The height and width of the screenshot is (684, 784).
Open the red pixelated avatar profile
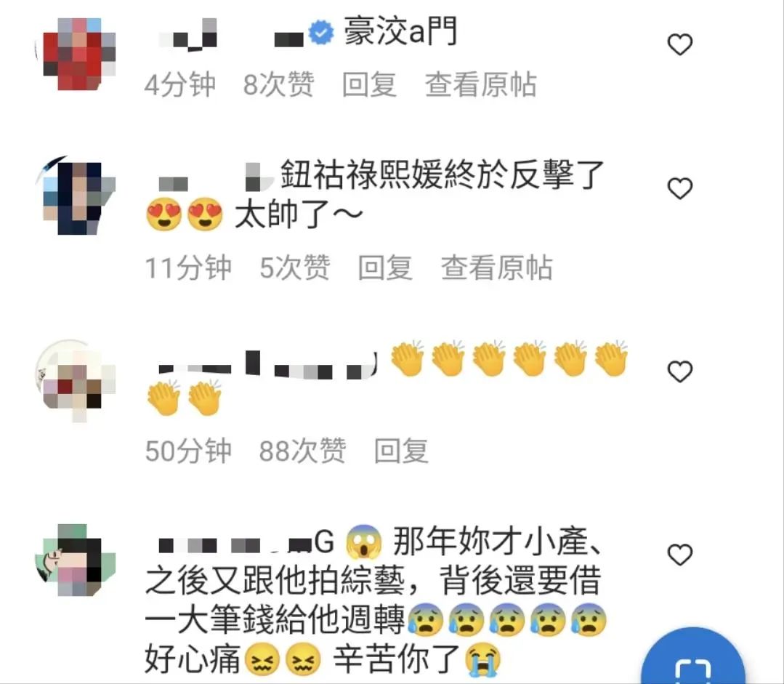tap(75, 54)
